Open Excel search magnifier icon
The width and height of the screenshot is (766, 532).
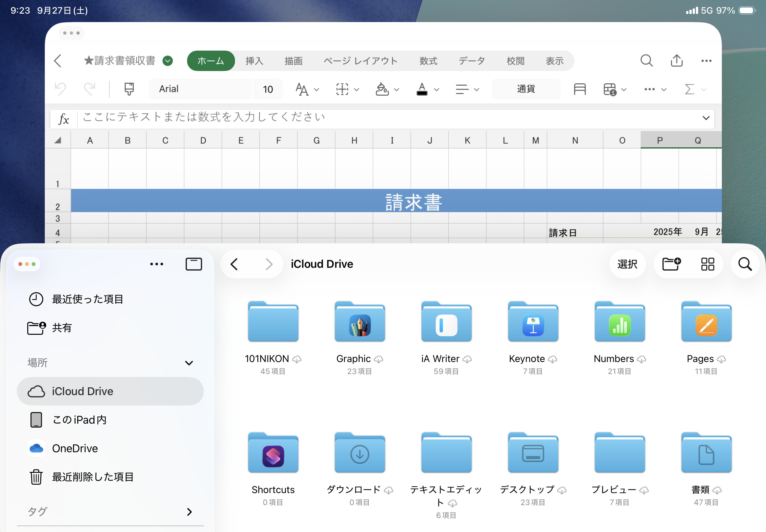[646, 61]
